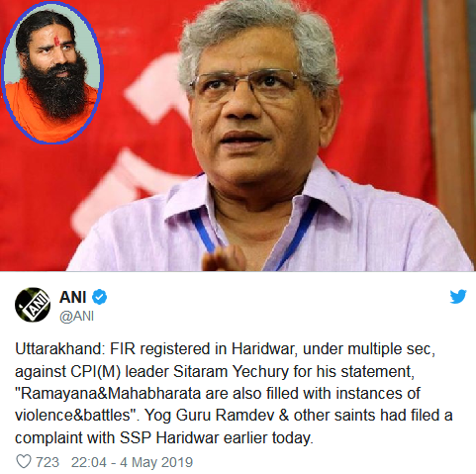Click the tweet text beginning with Uttarakhand
476x474 pixels.
[x=234, y=393]
